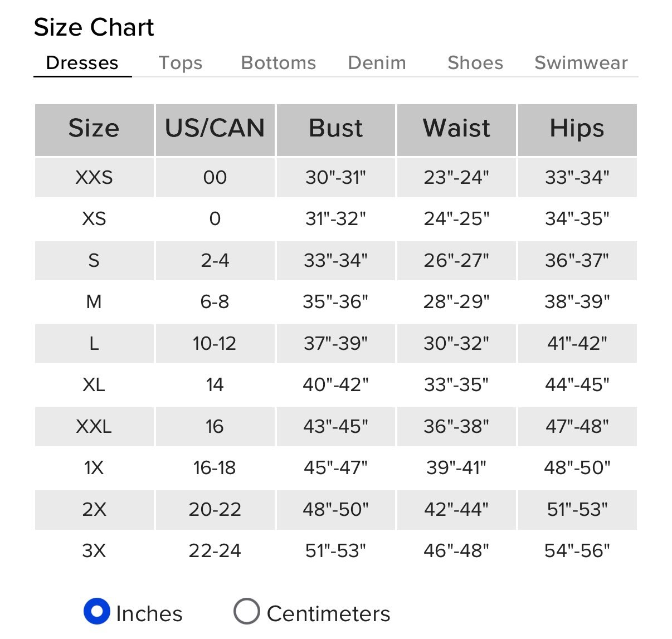This screenshot has height=639, width=672.
Task: Open the Bottoms tab
Action: (x=279, y=63)
